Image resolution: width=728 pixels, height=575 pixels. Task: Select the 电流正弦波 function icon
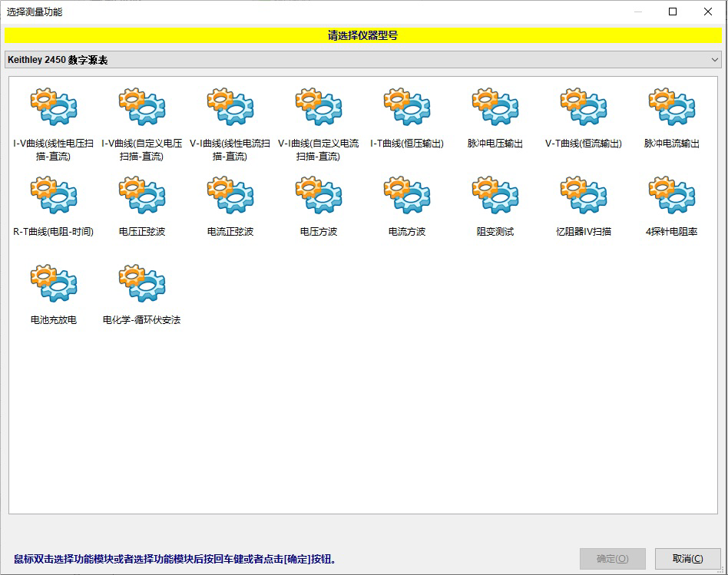[x=230, y=196]
